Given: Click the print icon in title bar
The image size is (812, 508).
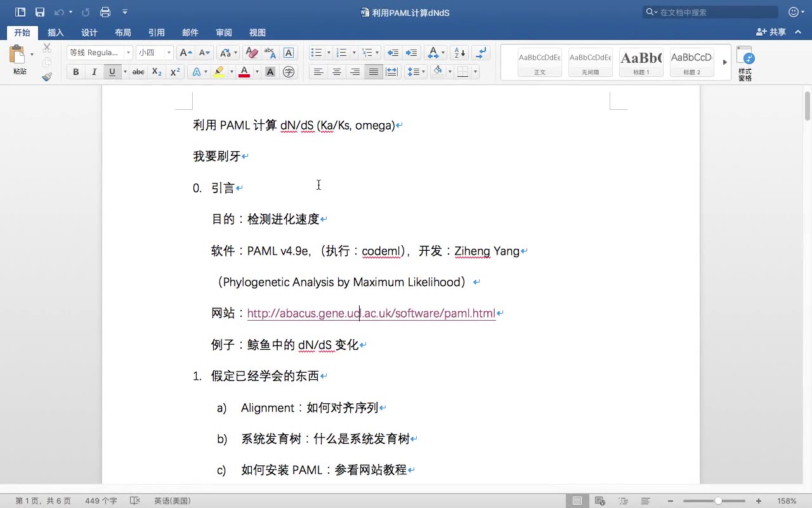Looking at the screenshot, I should [105, 11].
